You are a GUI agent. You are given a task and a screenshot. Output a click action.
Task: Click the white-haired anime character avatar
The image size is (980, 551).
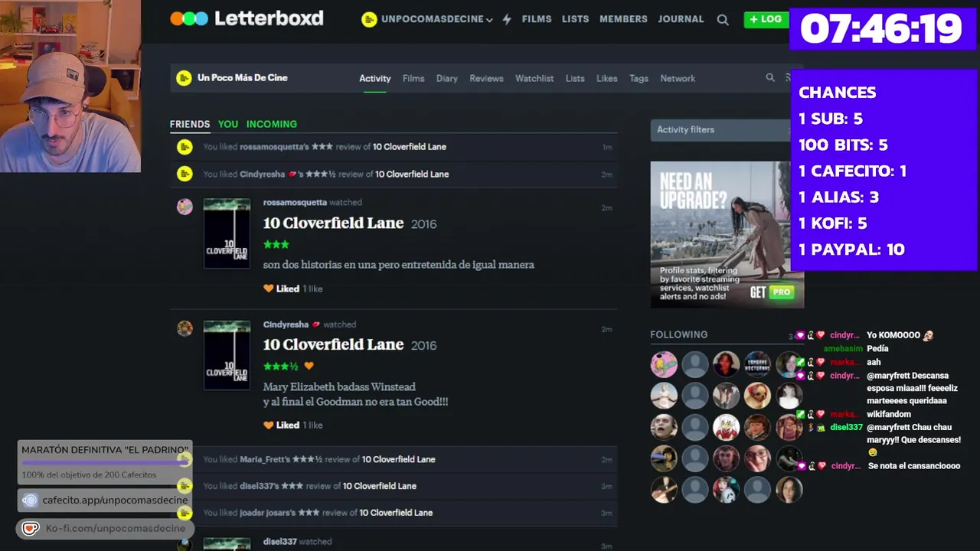726,427
